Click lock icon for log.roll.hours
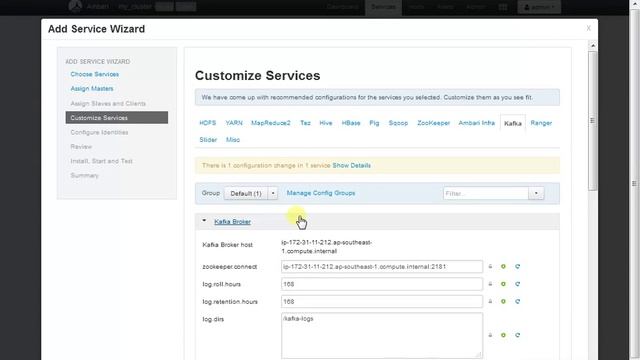This screenshot has height=360, width=640. point(490,284)
